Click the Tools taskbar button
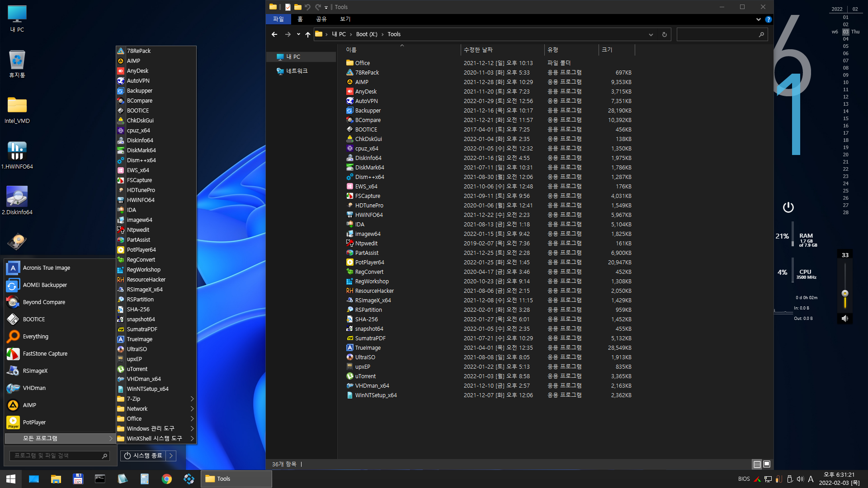This screenshot has width=868, height=488. click(x=236, y=479)
